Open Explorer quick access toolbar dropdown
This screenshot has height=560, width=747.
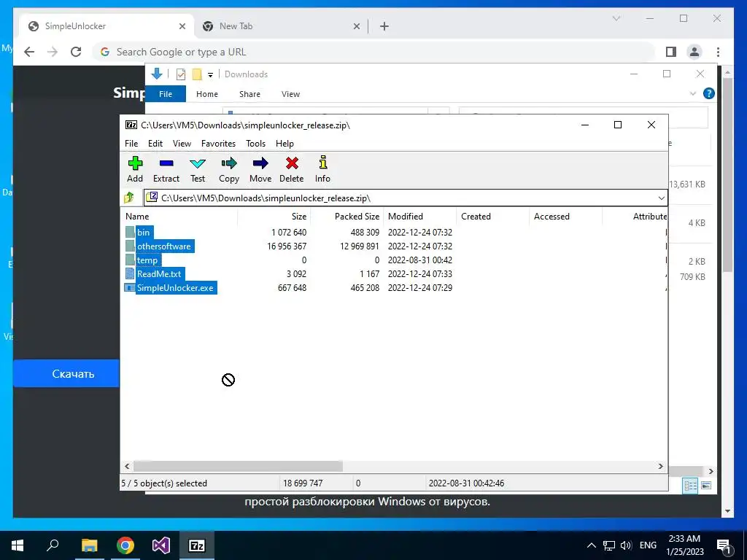(210, 75)
